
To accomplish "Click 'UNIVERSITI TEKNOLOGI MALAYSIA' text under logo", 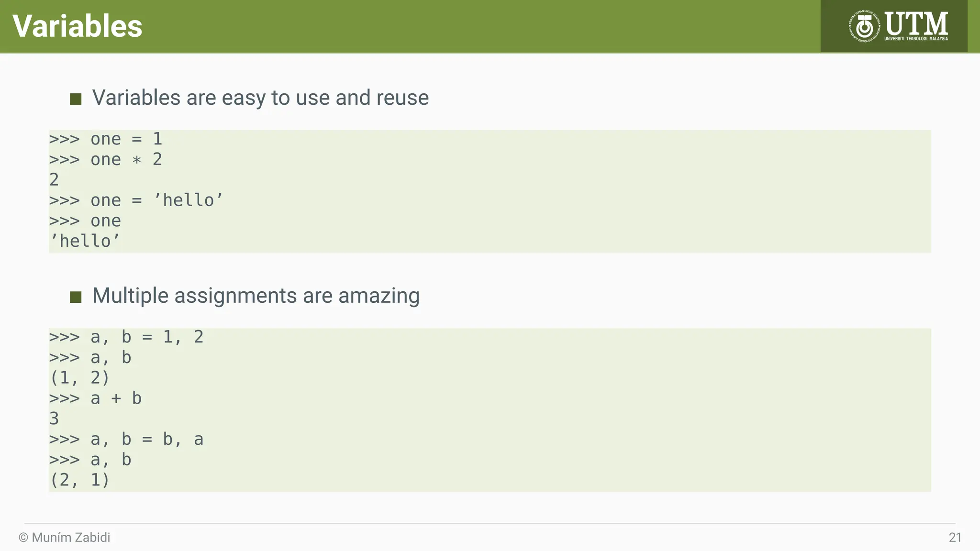I will (916, 39).
